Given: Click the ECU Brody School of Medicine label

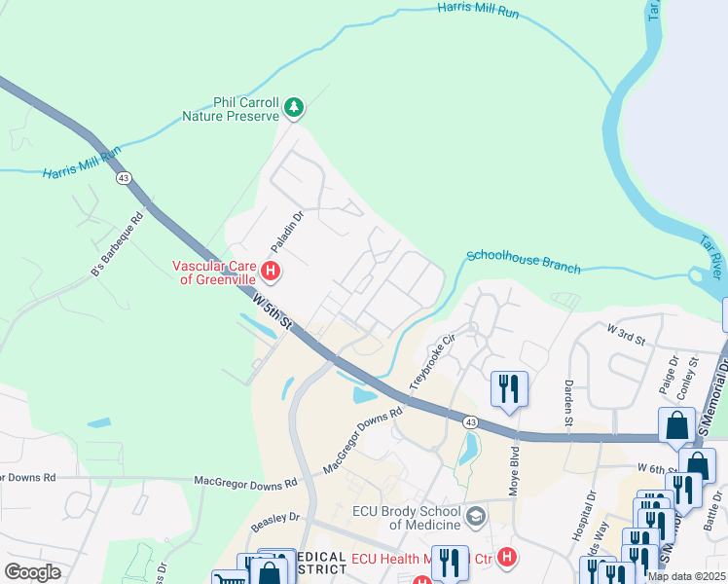Looking at the screenshot, I should pyautogui.click(x=406, y=518).
